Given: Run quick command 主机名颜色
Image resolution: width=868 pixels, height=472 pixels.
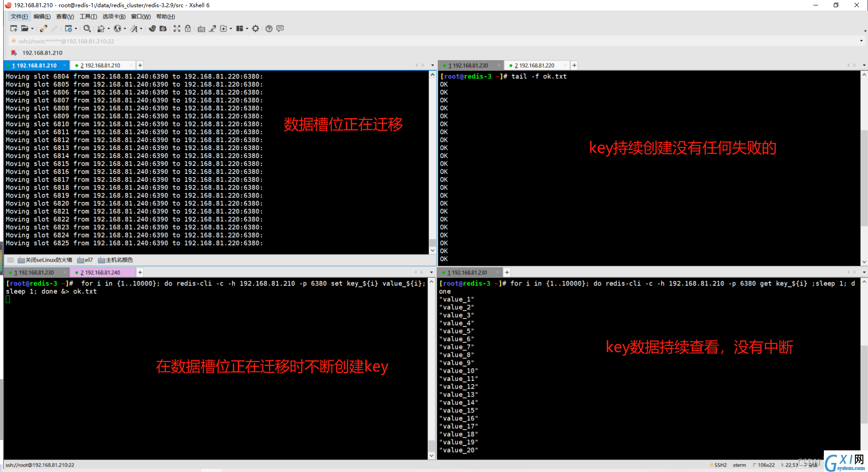Looking at the screenshot, I should tap(115, 260).
